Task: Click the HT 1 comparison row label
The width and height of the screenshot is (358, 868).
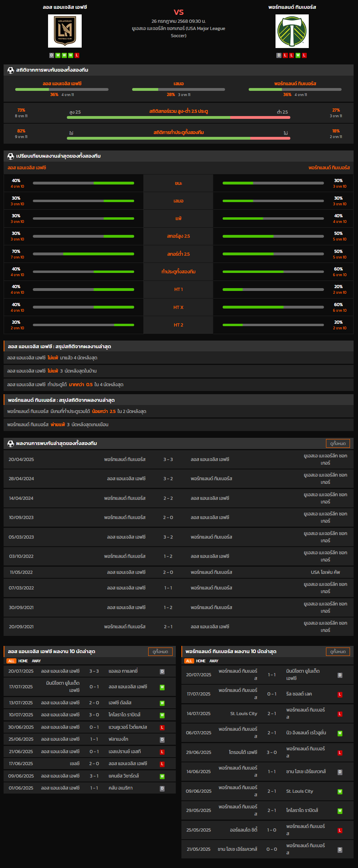Action: (x=179, y=289)
